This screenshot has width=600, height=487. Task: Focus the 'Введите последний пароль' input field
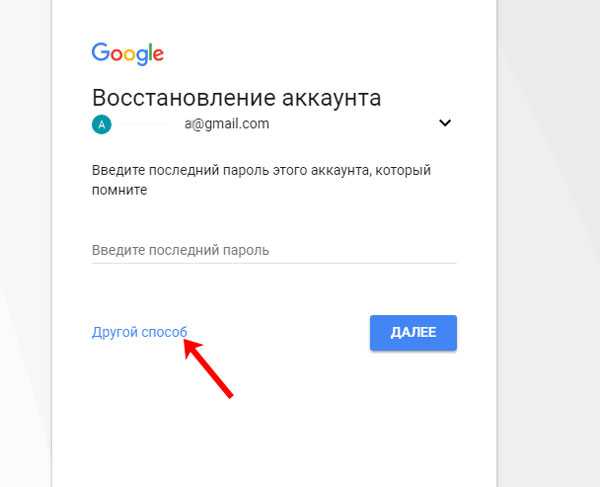(274, 250)
